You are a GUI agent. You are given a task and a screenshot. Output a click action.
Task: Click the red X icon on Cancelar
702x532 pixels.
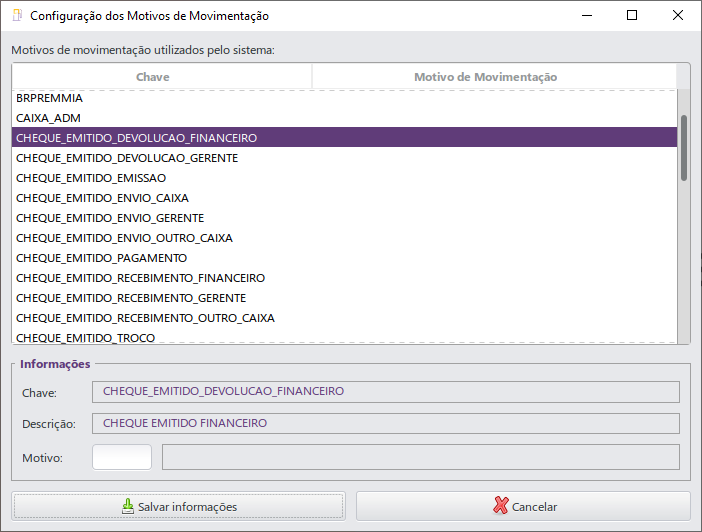[x=501, y=506]
